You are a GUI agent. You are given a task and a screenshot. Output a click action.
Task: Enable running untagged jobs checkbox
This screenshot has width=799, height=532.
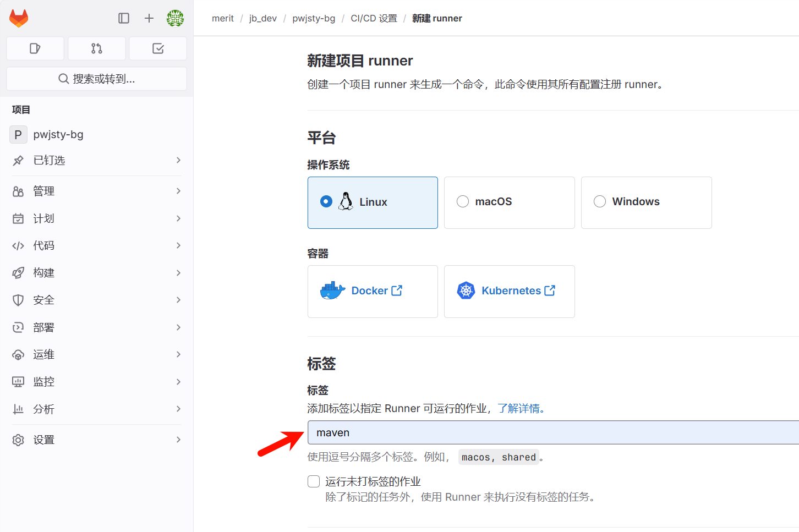click(314, 482)
